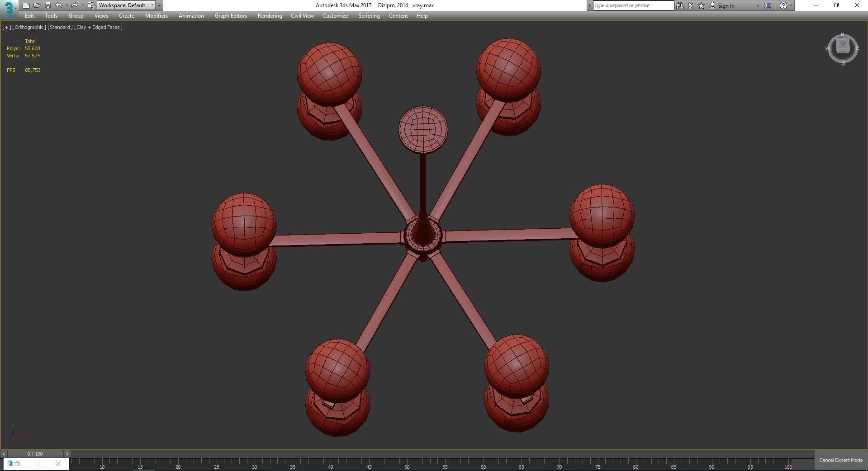The height and width of the screenshot is (471, 868).
Task: Open the Tools menu
Action: tap(51, 16)
